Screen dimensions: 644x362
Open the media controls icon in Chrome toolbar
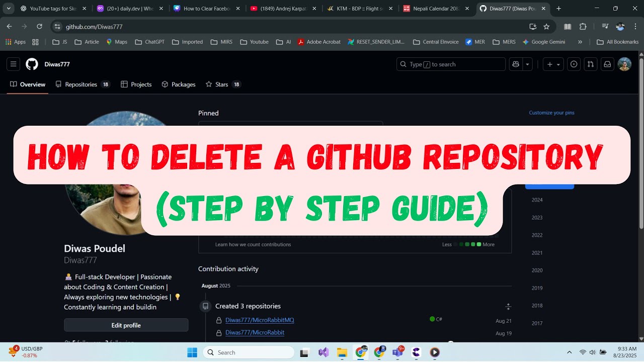(x=605, y=27)
